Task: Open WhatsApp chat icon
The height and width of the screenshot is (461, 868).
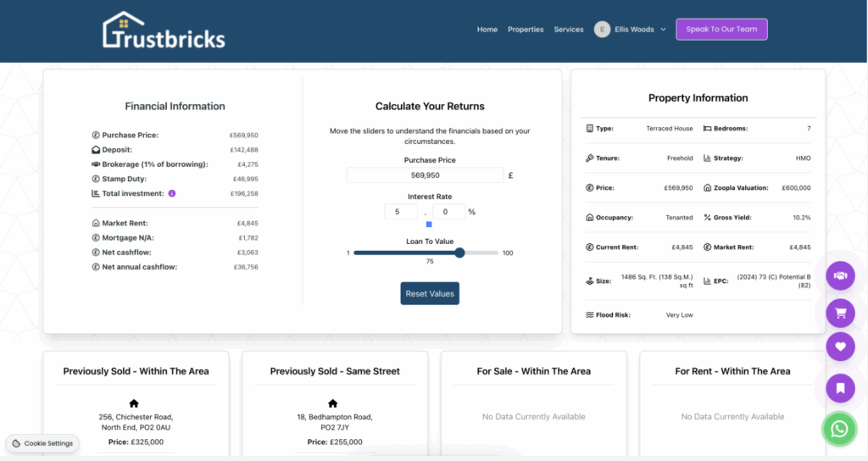Action: pyautogui.click(x=839, y=429)
